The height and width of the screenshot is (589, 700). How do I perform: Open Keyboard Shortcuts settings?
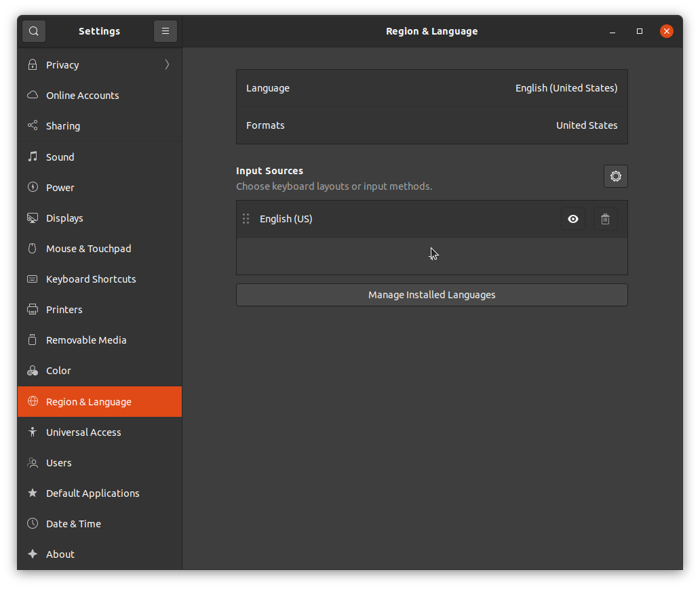pyautogui.click(x=91, y=279)
